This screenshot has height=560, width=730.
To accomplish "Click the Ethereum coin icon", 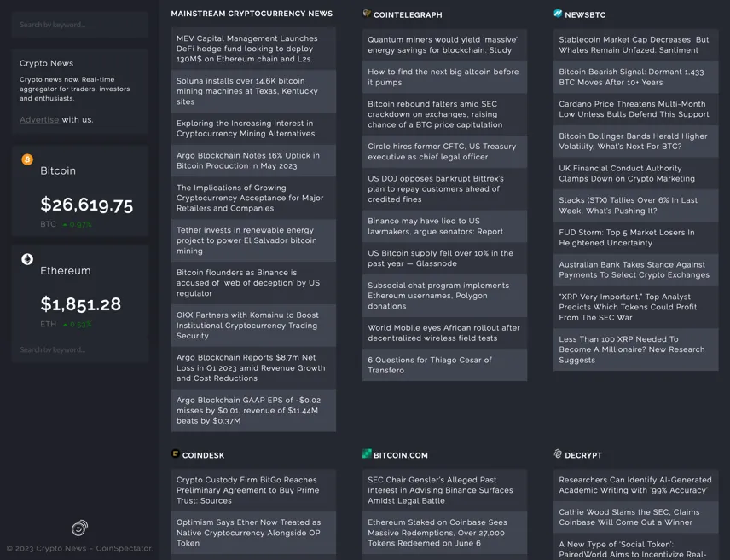I will (x=27, y=259).
